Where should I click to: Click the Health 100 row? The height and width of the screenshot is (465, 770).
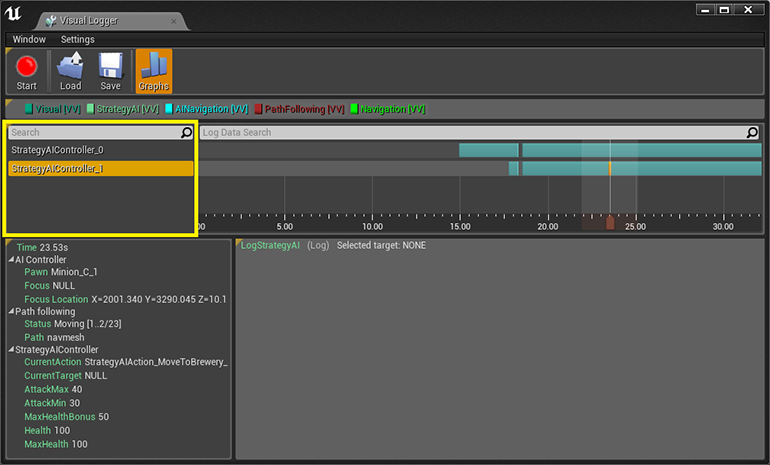(47, 431)
